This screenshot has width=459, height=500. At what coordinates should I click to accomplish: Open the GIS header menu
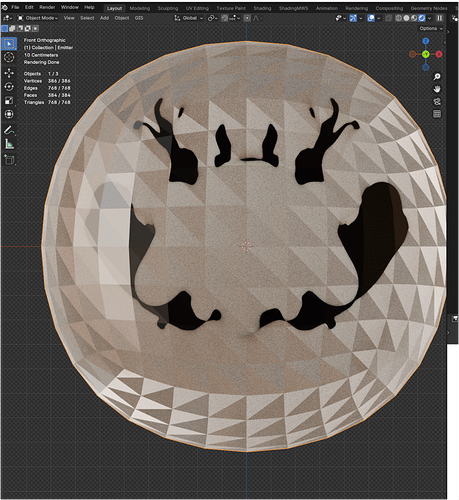pyautogui.click(x=139, y=18)
